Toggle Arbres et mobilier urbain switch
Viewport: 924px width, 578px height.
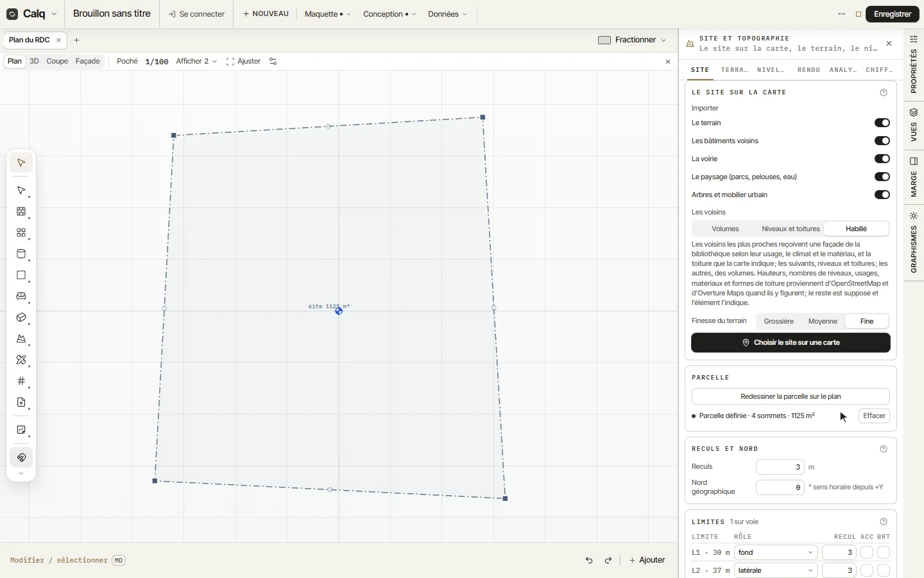click(x=882, y=195)
